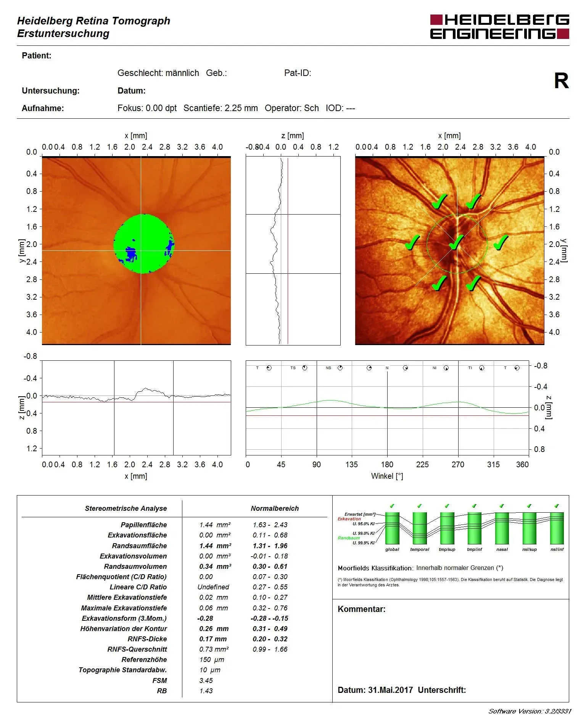Viewport: 586px width, 728px height.
Task: Select the RNFS-Dicke row label
Action: (147, 639)
